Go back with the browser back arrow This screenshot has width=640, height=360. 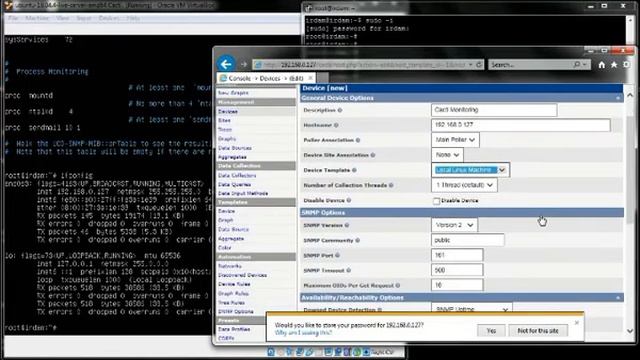point(226,64)
